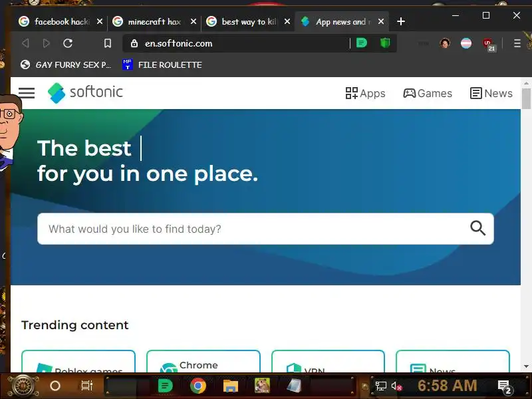The image size is (532, 399).
Task: Open the Apps section in Softonic header
Action: (x=365, y=93)
